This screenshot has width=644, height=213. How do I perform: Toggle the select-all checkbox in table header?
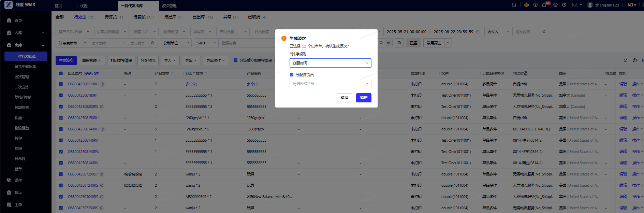[x=61, y=73]
